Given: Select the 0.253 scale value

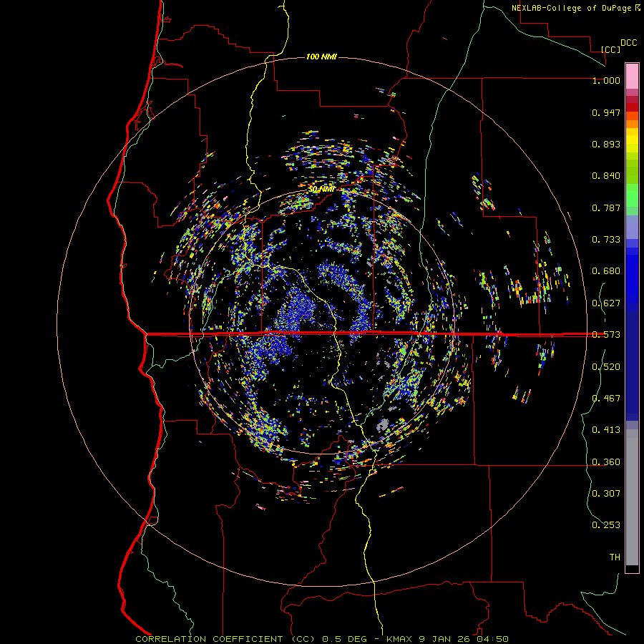Looking at the screenshot, I should click(x=606, y=525).
